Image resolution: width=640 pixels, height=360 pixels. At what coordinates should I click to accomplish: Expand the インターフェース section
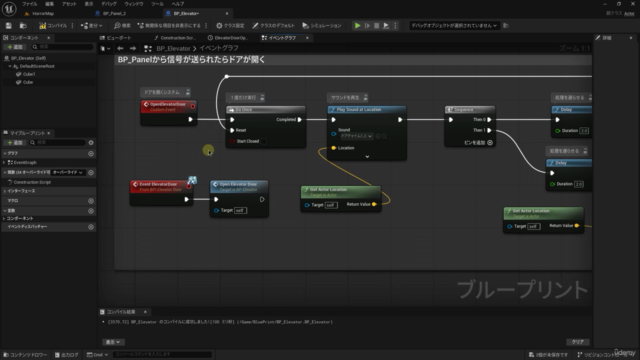pos(5,191)
